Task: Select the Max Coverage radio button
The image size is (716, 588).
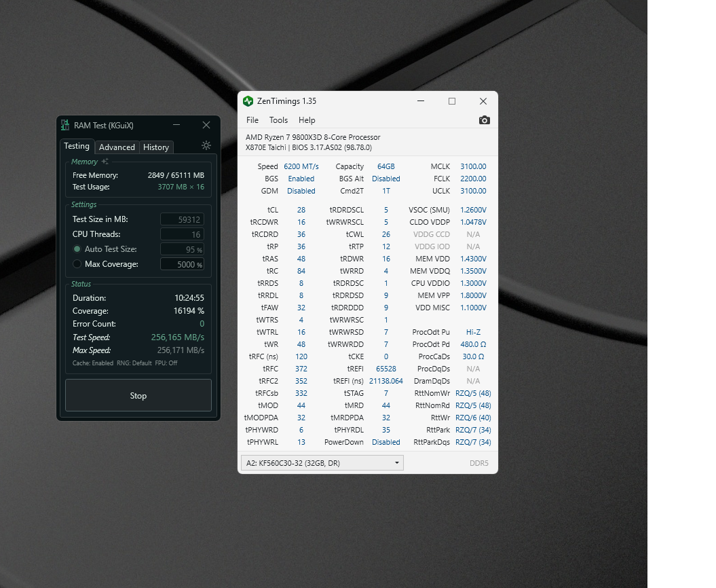Action: (x=77, y=264)
